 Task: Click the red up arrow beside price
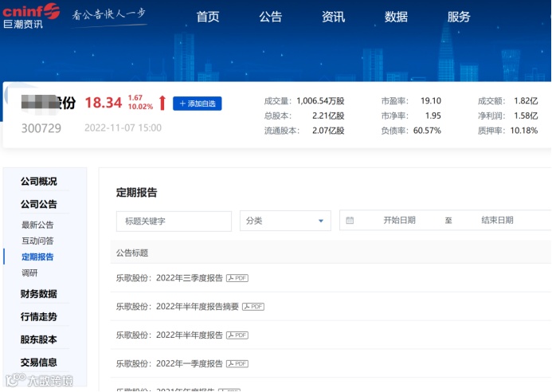162,103
